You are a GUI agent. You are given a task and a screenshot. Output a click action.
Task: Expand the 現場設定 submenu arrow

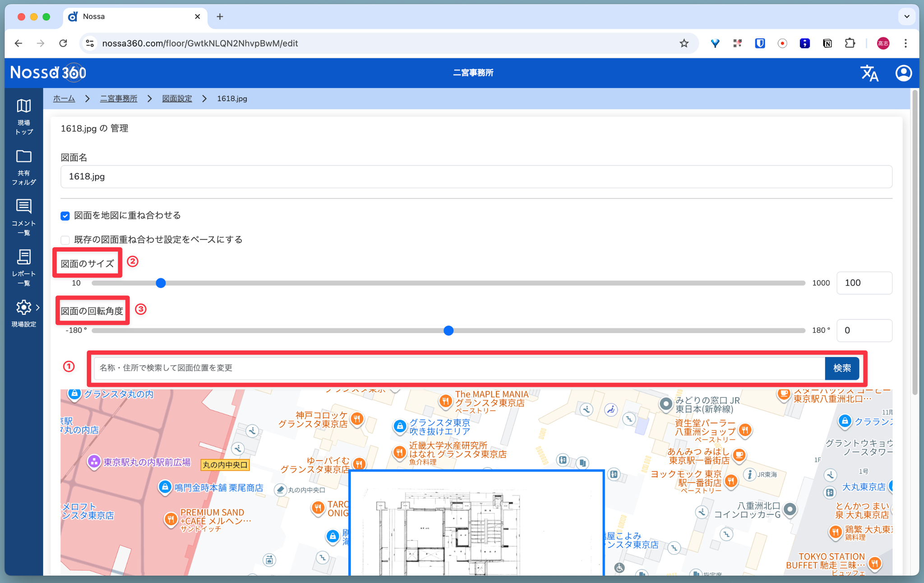coord(38,308)
